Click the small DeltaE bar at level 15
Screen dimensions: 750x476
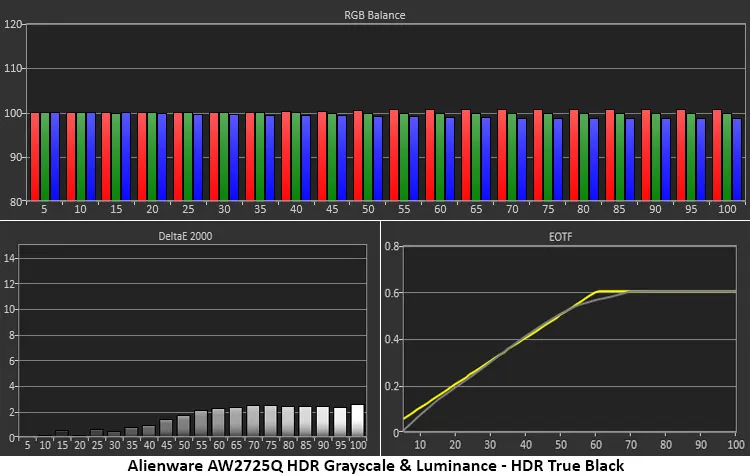62,433
